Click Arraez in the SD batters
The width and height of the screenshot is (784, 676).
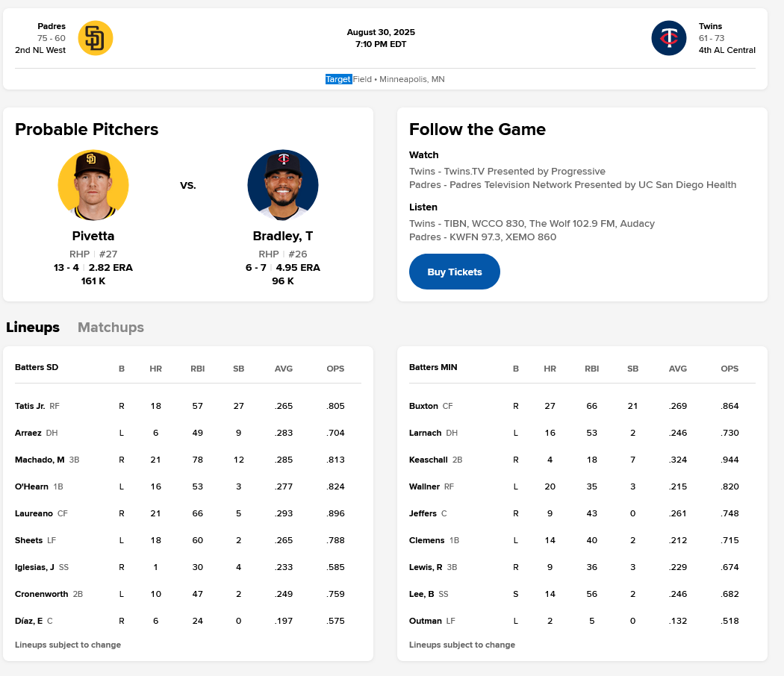28,434
